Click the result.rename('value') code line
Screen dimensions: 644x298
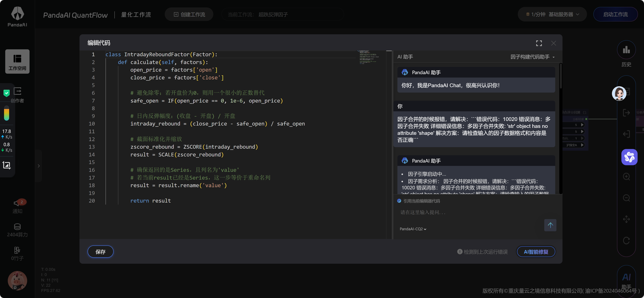click(x=179, y=185)
